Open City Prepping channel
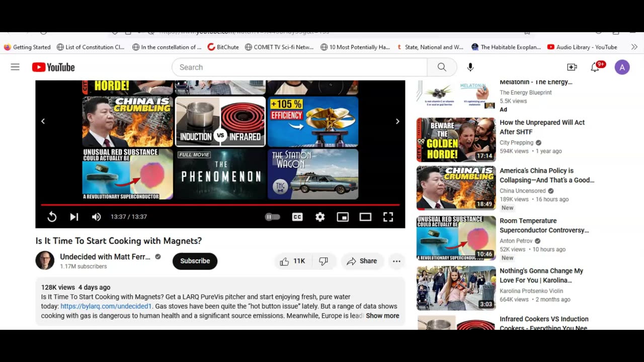Screen dimensions: 644x362 coord(516,143)
